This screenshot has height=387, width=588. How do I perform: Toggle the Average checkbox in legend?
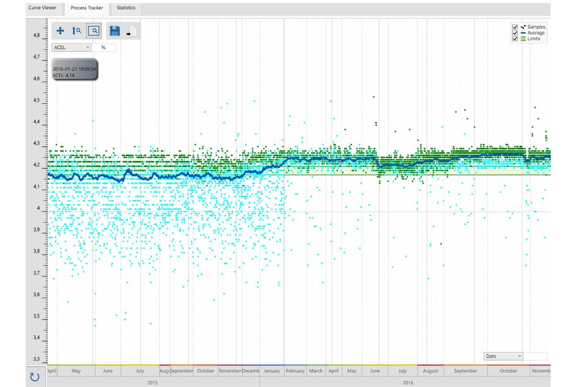[515, 33]
